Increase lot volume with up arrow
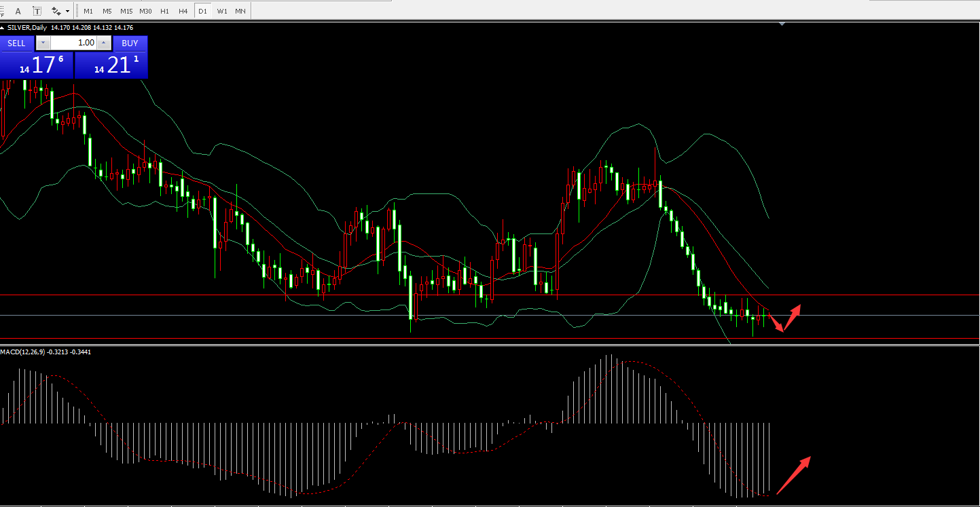Screen dimensions: 980x507 [x=103, y=43]
